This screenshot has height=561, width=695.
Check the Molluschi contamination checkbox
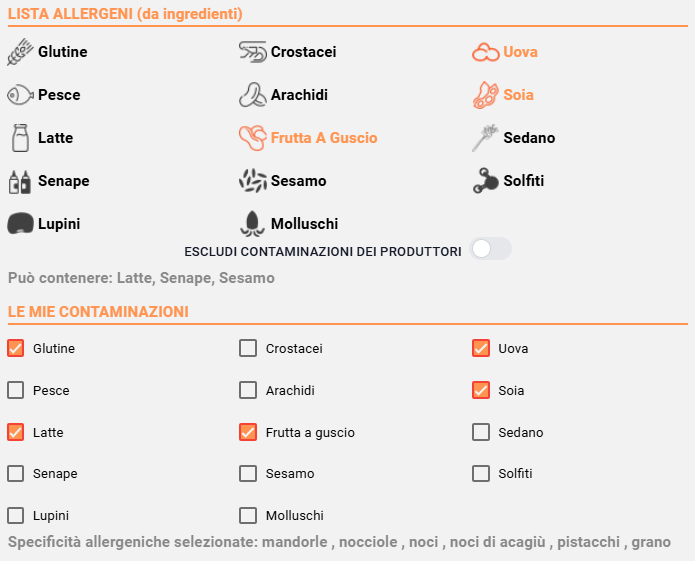[x=248, y=515]
